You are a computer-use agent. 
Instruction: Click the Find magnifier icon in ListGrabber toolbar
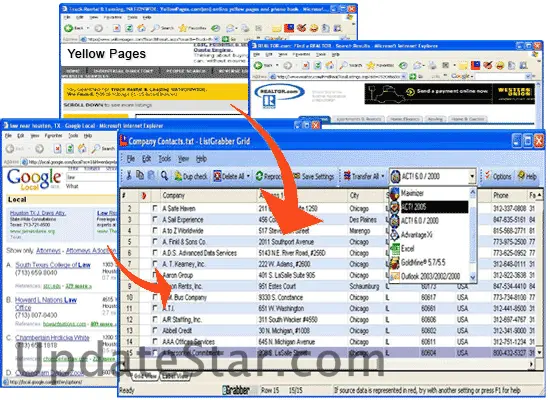(x=164, y=175)
